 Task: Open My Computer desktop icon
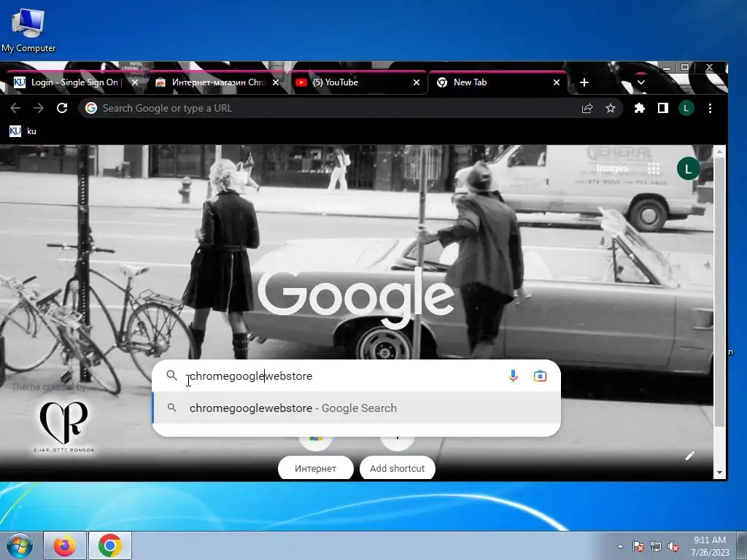(x=28, y=29)
